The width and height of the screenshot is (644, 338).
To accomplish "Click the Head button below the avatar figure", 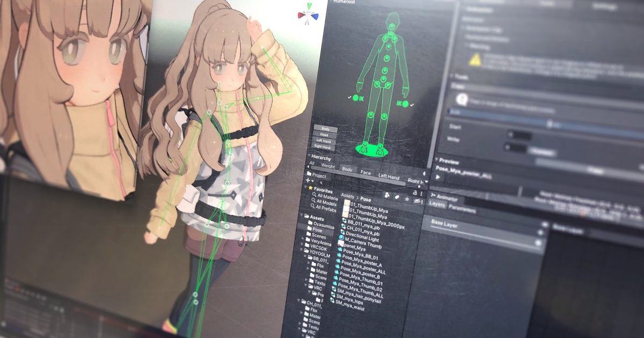I will (325, 135).
